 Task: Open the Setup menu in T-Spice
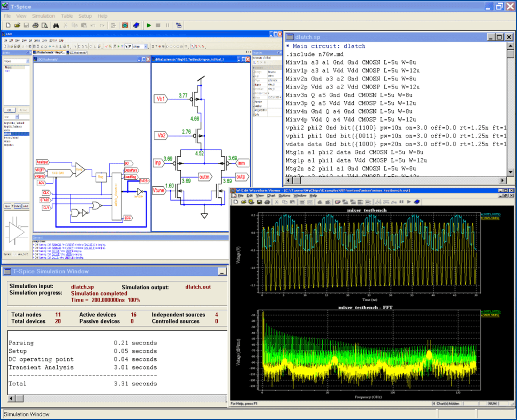pyautogui.click(x=85, y=16)
